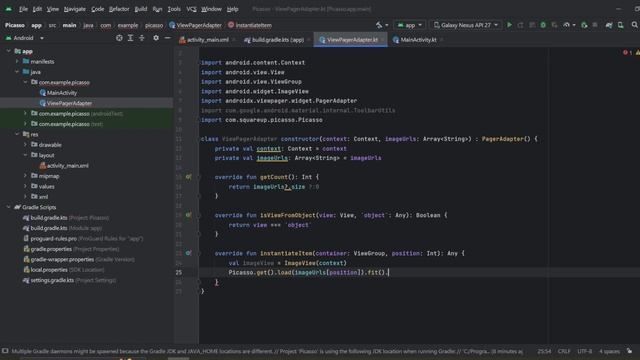Hide the Project tool window
Viewport: 640px width, 360px height.
(x=167, y=38)
